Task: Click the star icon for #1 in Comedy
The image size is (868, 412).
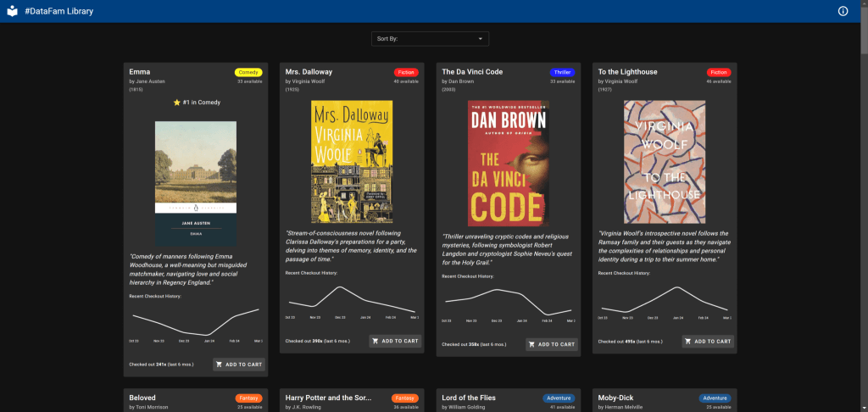Action: (177, 103)
